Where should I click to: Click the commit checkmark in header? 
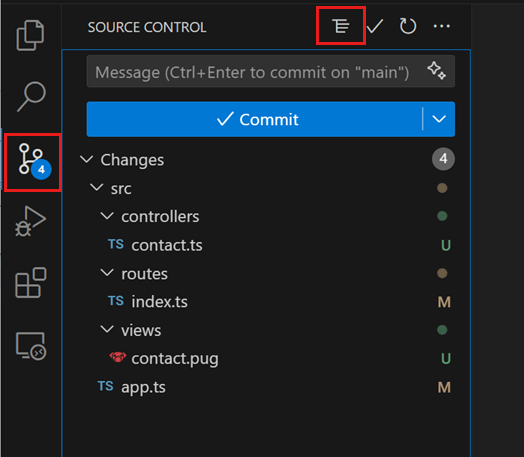[375, 26]
